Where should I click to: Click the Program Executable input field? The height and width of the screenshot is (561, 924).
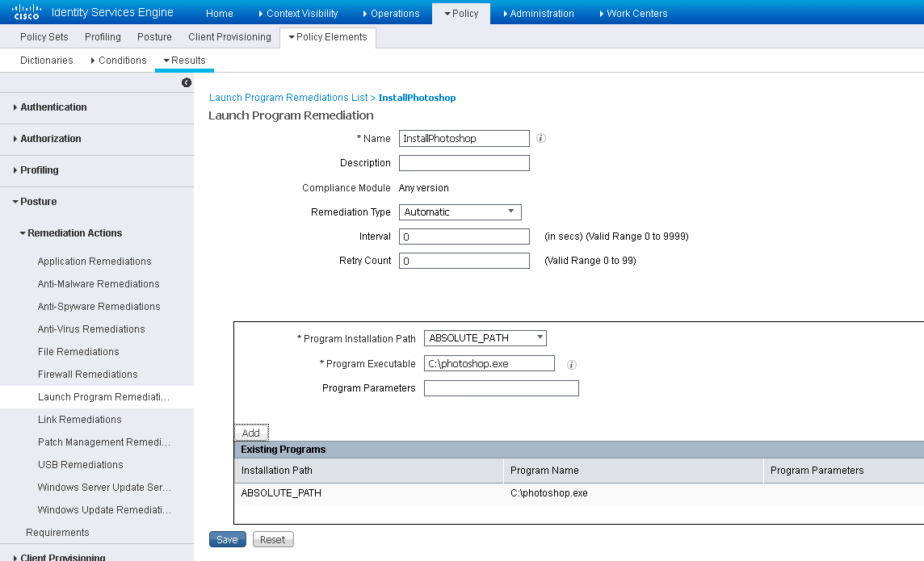pos(489,364)
